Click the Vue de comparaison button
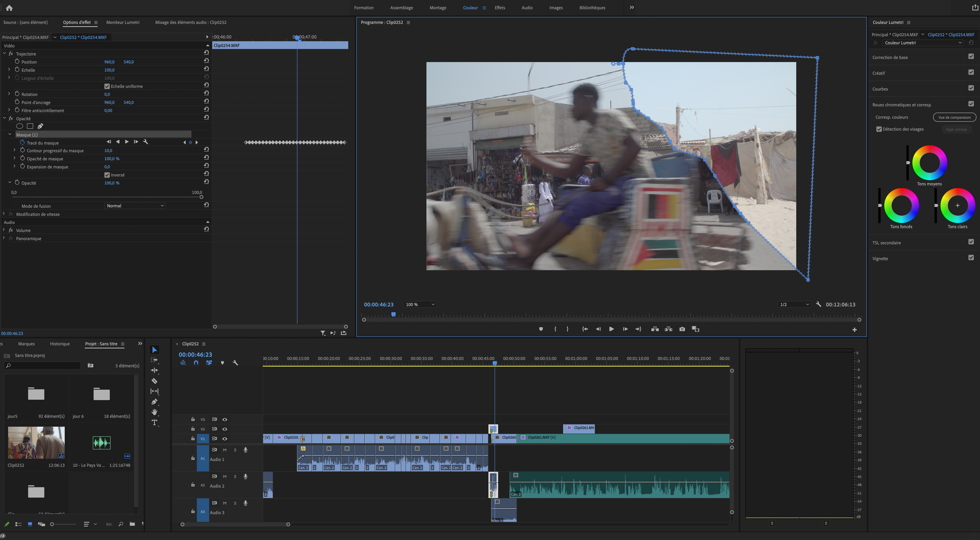Image resolution: width=980 pixels, height=540 pixels. coord(954,117)
